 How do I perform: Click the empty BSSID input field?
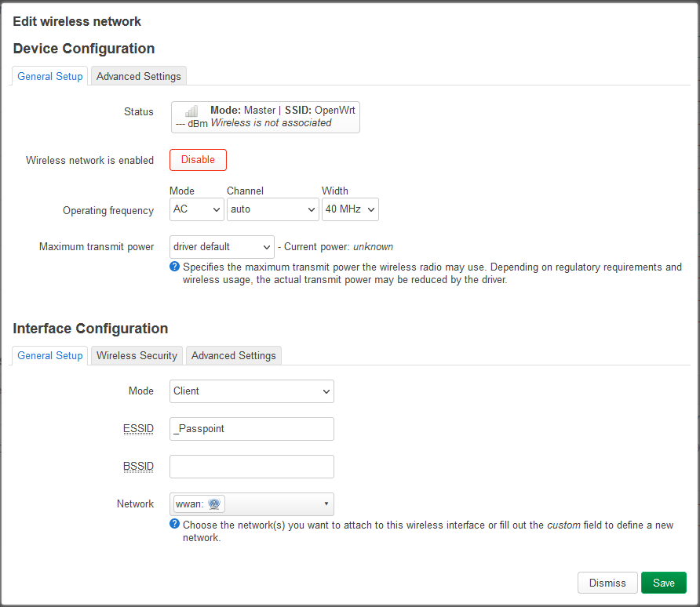251,466
